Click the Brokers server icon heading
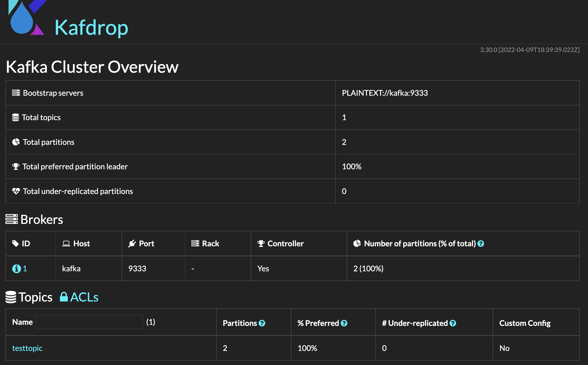The image size is (588, 365). coord(12,219)
